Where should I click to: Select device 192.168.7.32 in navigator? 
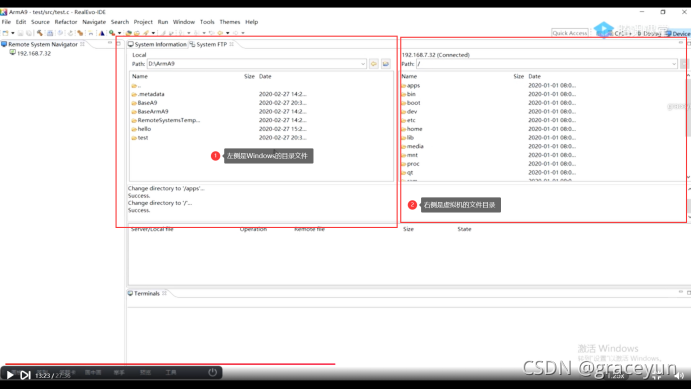(x=30, y=53)
